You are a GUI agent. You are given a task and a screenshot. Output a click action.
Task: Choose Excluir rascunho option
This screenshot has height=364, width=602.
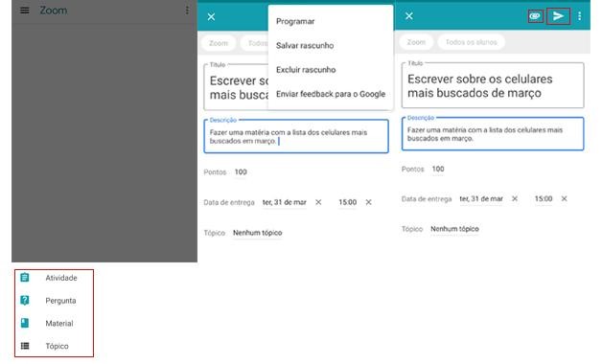(x=306, y=70)
